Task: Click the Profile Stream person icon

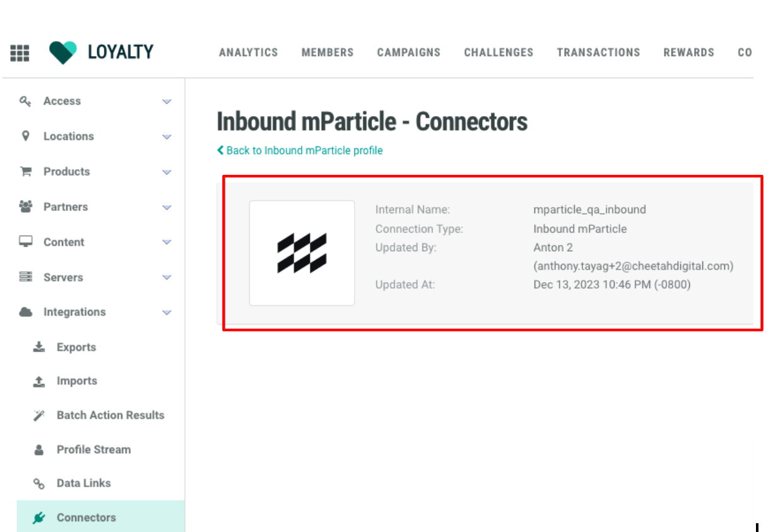Action: [39, 450]
